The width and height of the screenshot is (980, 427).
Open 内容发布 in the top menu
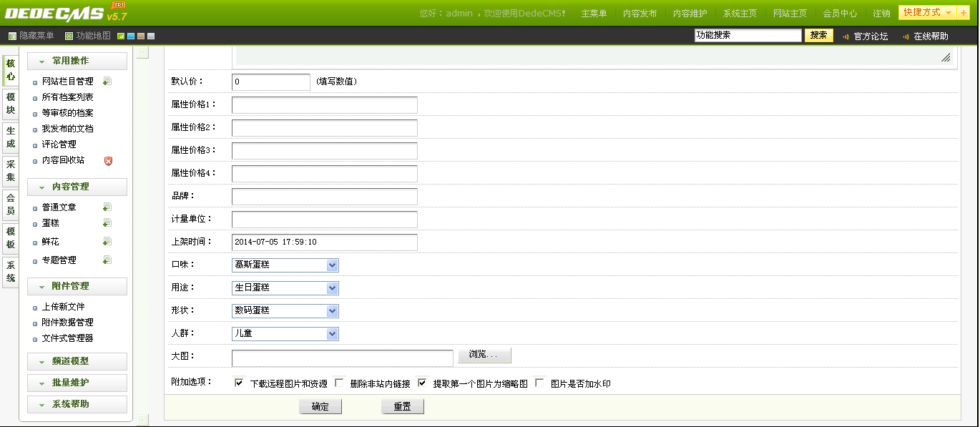[640, 14]
